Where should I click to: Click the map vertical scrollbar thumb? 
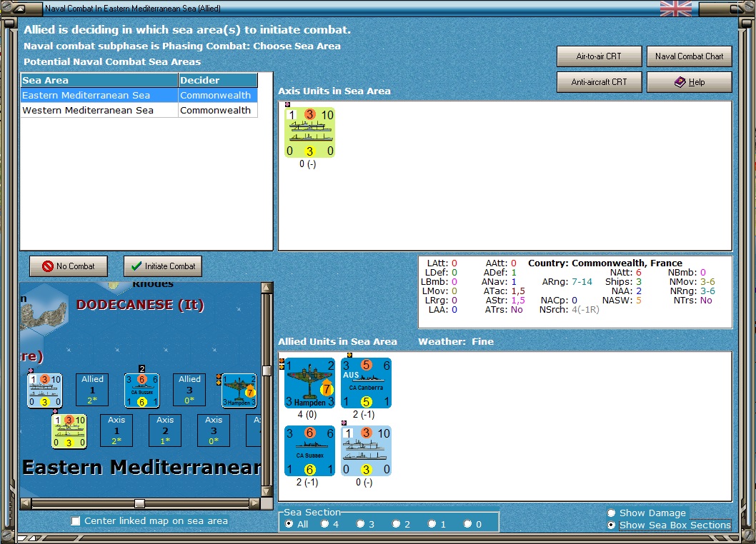pyautogui.click(x=267, y=371)
